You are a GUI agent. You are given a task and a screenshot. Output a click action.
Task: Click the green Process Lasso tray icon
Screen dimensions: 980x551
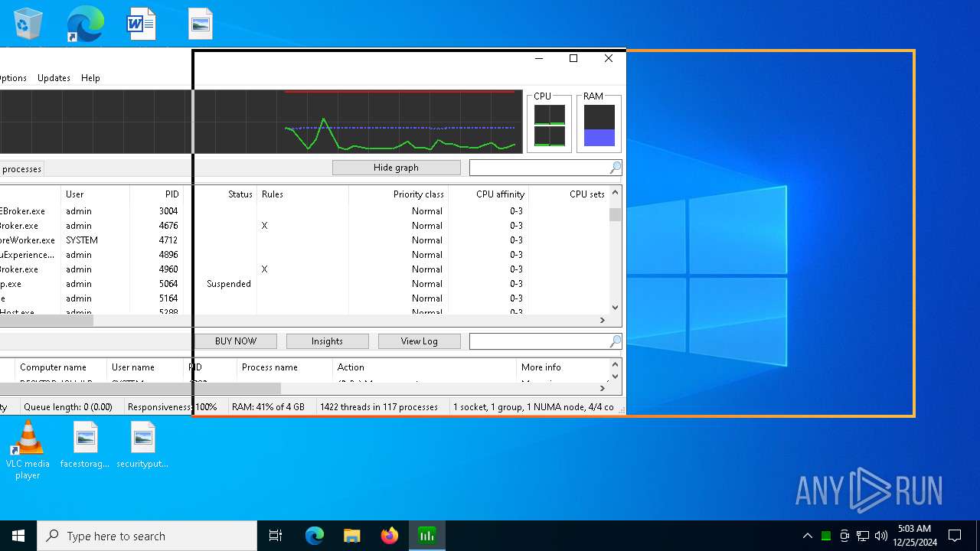(x=826, y=536)
